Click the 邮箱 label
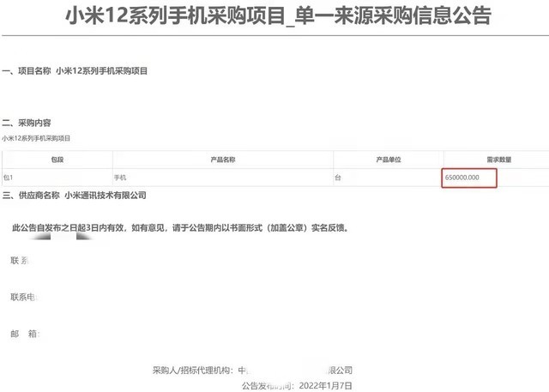This screenshot has height=392, width=549. coord(25,334)
